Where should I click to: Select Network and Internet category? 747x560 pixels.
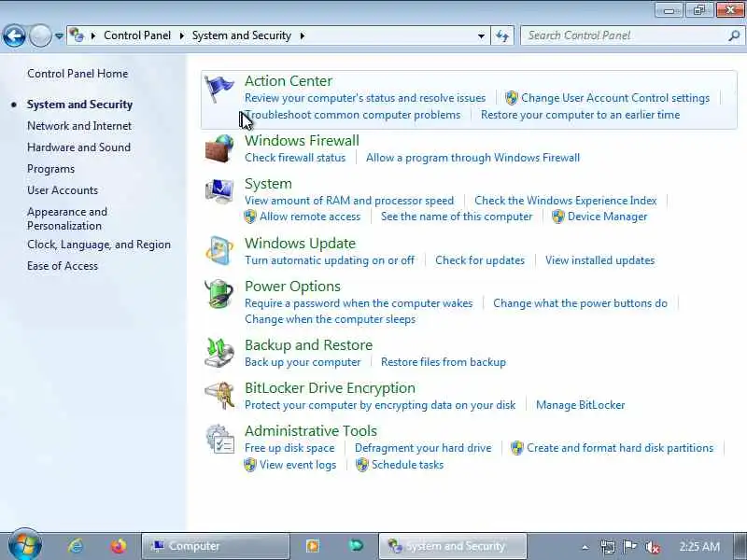click(x=79, y=126)
